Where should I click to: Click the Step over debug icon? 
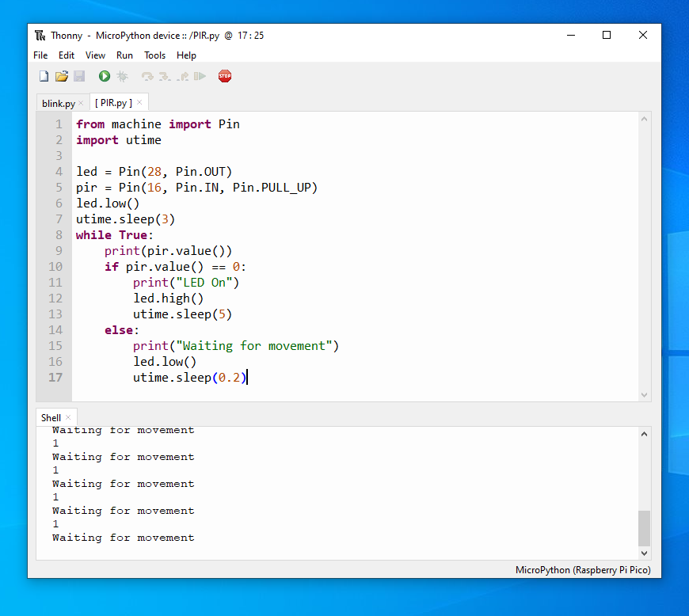(147, 75)
